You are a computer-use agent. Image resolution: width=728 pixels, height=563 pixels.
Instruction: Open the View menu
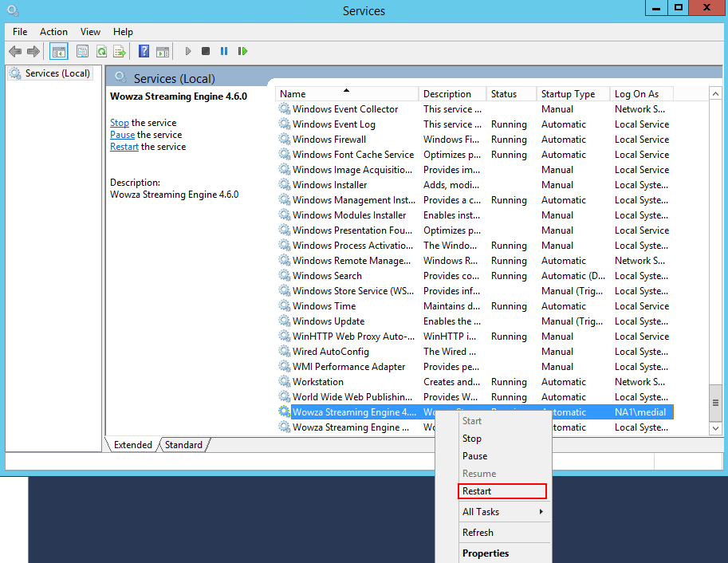(x=90, y=32)
